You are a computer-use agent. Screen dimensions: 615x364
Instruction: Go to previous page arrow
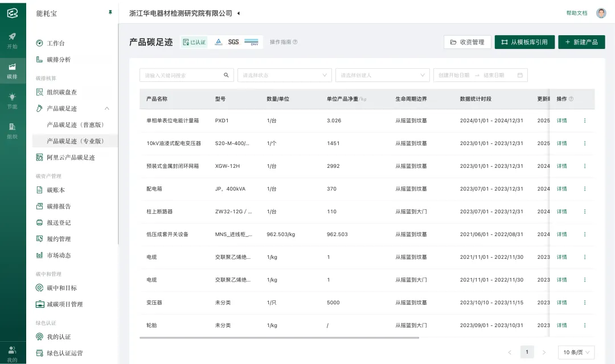[510, 352]
